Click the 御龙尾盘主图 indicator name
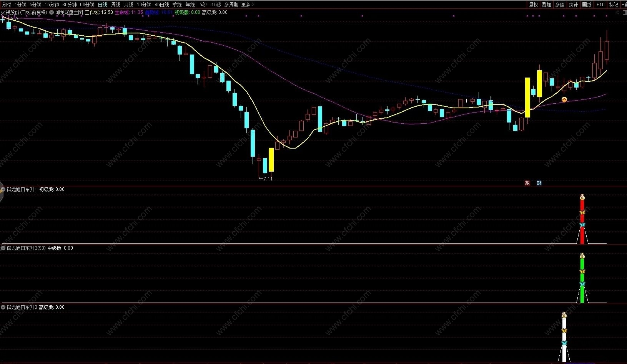This screenshot has width=627, height=364. pyautogui.click(x=69, y=12)
